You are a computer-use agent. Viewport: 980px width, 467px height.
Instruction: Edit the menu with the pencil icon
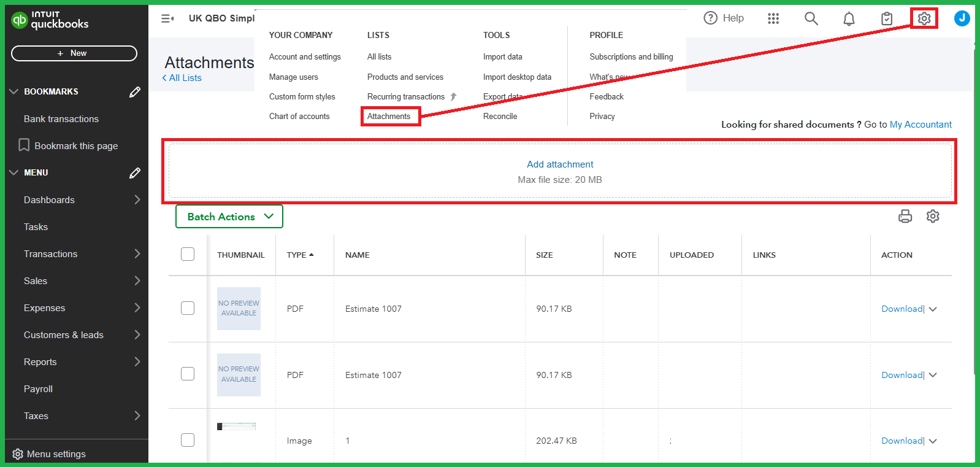135,173
